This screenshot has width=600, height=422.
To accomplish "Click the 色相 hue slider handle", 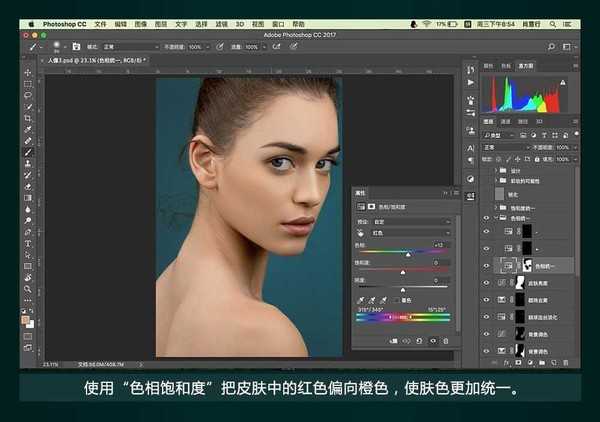I will (407, 255).
